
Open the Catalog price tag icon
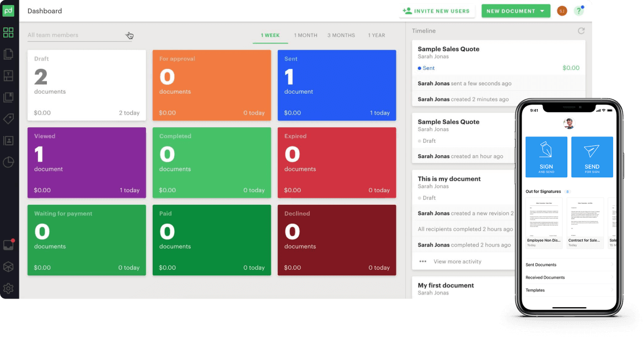[x=8, y=119]
